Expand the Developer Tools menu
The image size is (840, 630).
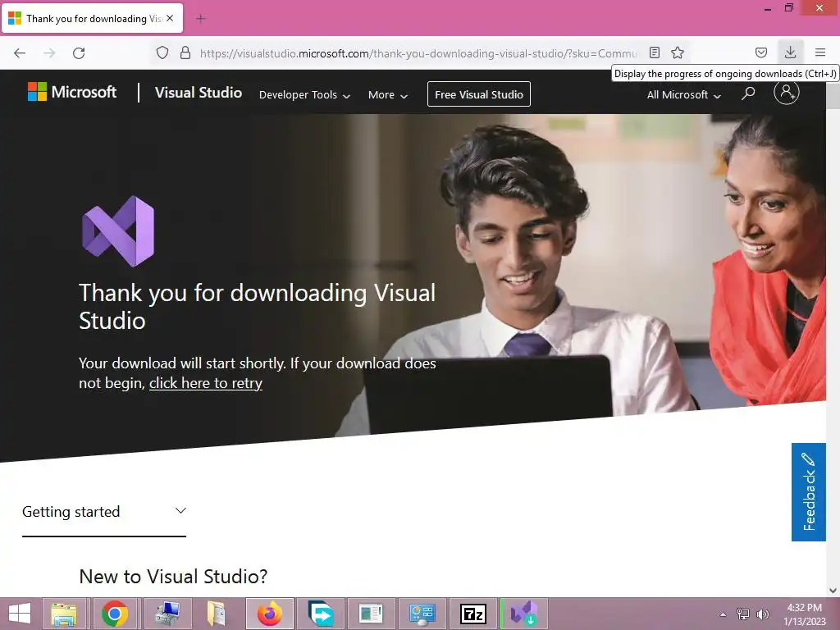coord(304,95)
